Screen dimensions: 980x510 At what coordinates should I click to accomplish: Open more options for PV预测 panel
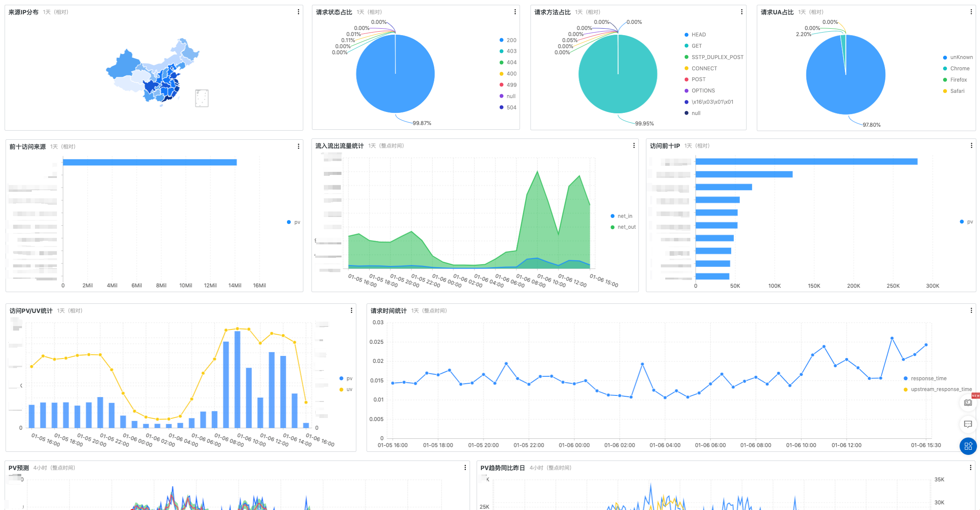point(465,468)
